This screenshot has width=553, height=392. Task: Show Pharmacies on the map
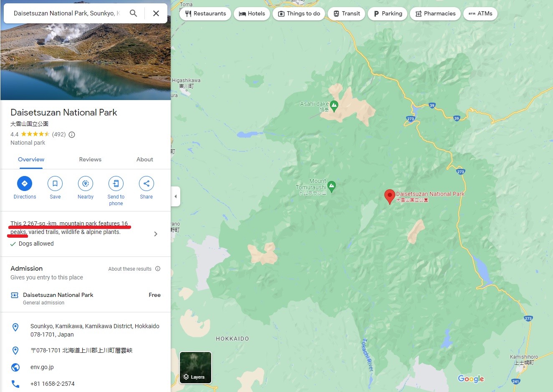(x=435, y=14)
